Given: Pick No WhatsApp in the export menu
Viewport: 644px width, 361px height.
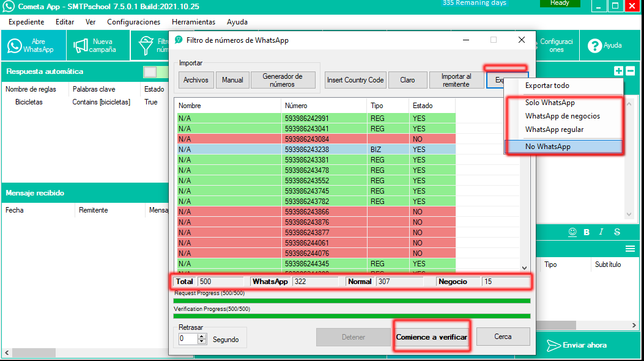Looking at the screenshot, I should (x=563, y=147).
